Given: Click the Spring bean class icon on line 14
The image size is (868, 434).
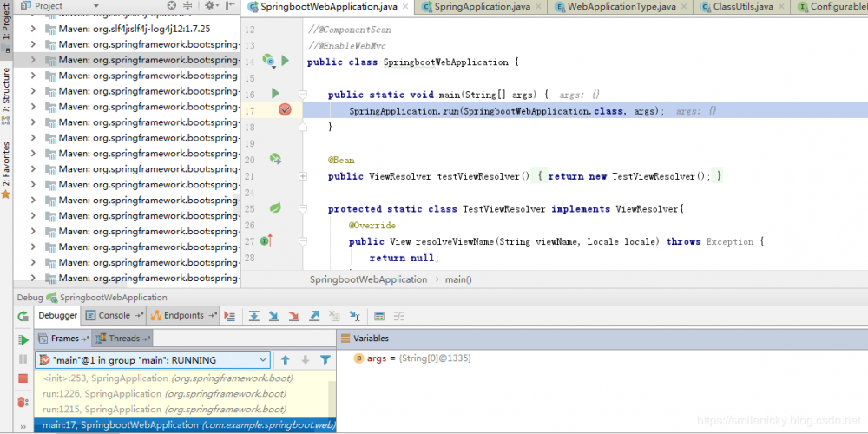Looking at the screenshot, I should coord(269,61).
